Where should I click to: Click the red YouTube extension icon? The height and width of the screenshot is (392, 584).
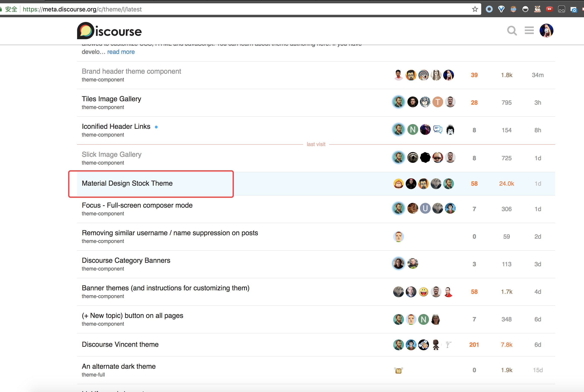[549, 9]
